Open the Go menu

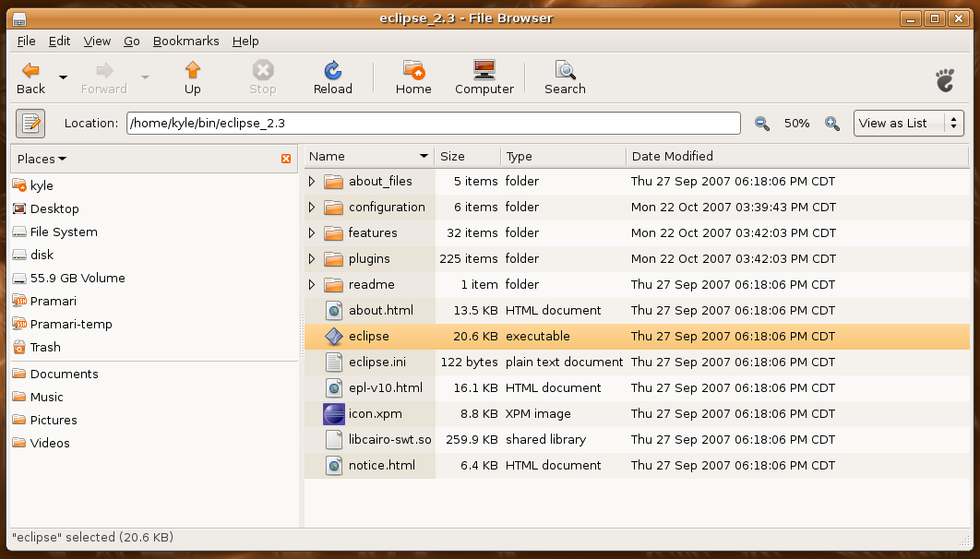[132, 42]
